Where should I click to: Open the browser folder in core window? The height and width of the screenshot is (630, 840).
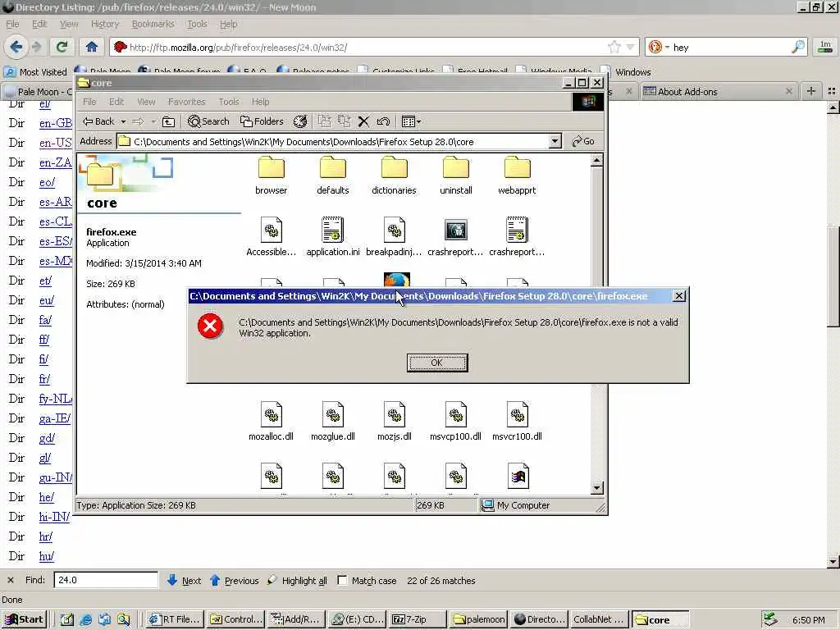click(271, 176)
